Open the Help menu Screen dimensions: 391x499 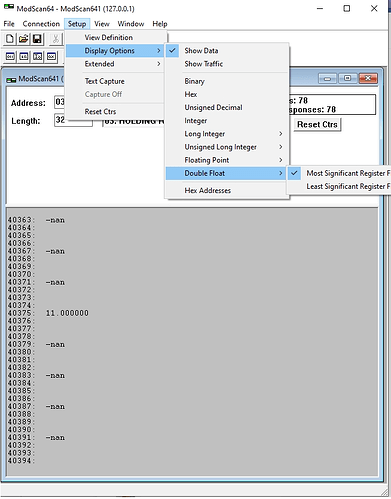point(160,24)
